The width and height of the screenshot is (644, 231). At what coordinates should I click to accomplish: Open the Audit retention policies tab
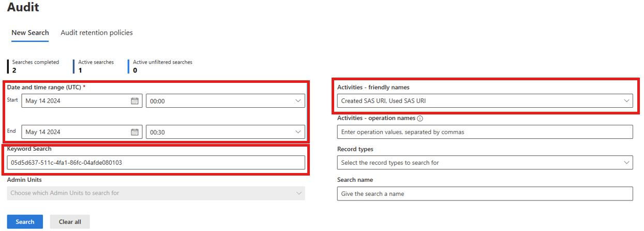tap(97, 33)
